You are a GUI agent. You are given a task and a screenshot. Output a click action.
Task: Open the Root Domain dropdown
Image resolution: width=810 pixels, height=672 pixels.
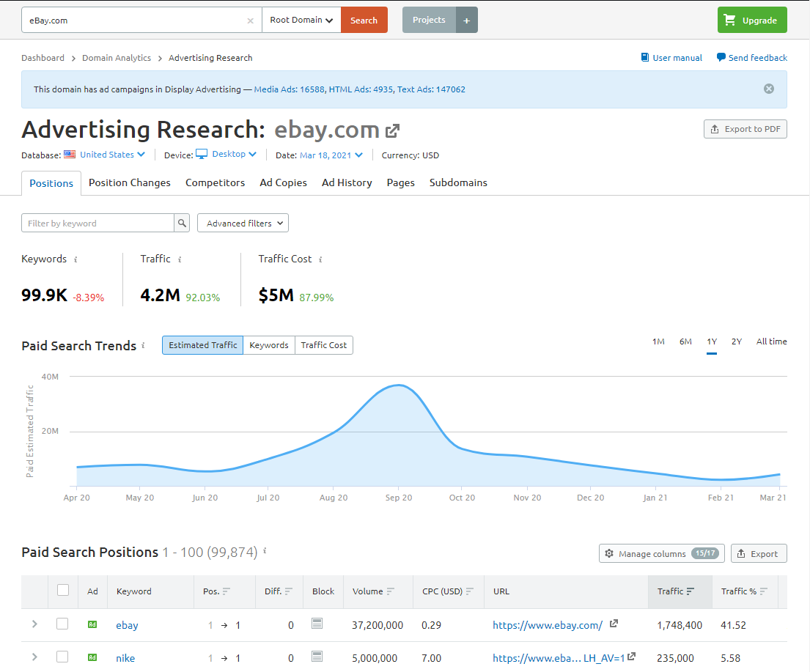click(x=302, y=20)
